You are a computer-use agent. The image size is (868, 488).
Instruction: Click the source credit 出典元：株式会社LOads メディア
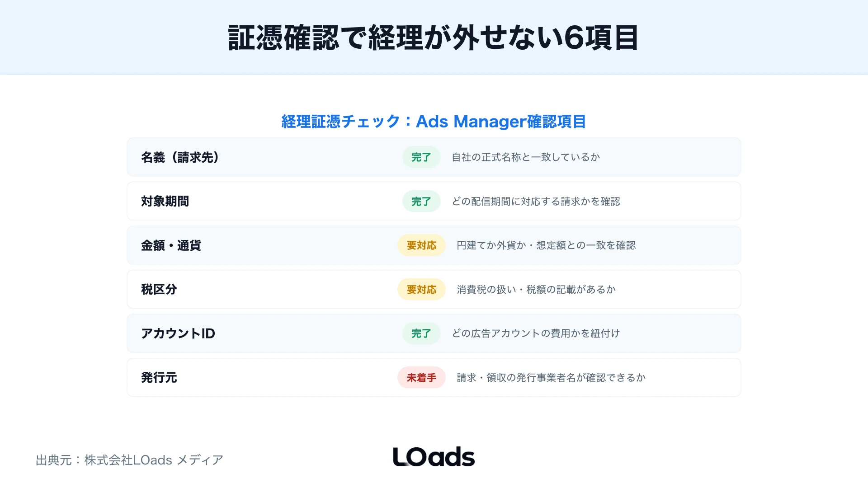[x=130, y=460]
